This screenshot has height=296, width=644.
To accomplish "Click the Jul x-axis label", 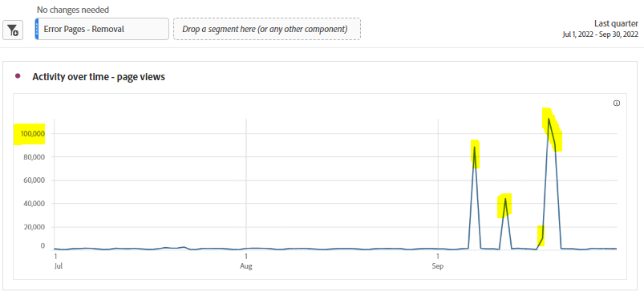I will [58, 266].
